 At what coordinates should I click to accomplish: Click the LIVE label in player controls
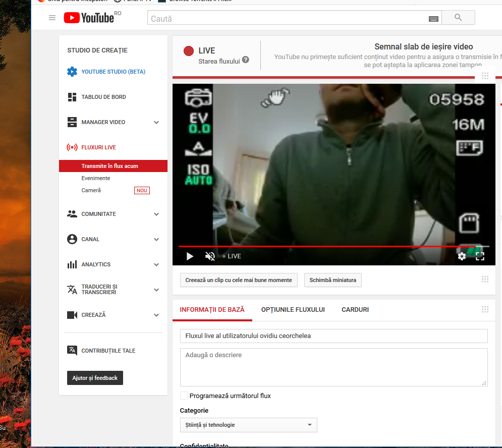[234, 256]
